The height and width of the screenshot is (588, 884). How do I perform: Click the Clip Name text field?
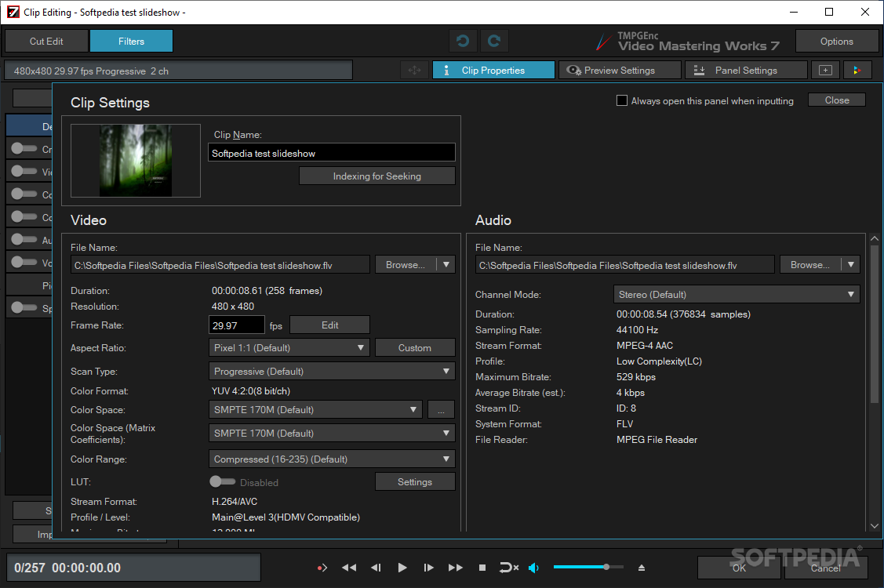(332, 153)
